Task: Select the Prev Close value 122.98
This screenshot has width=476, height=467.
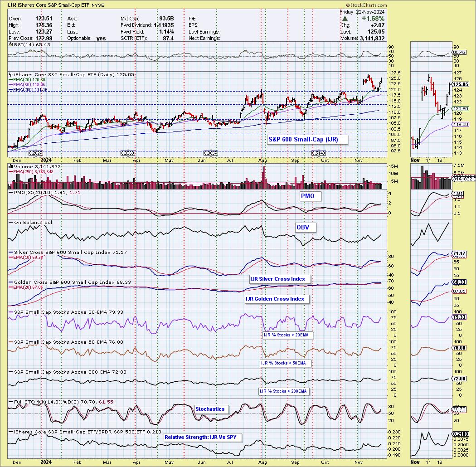Action: 44,38
